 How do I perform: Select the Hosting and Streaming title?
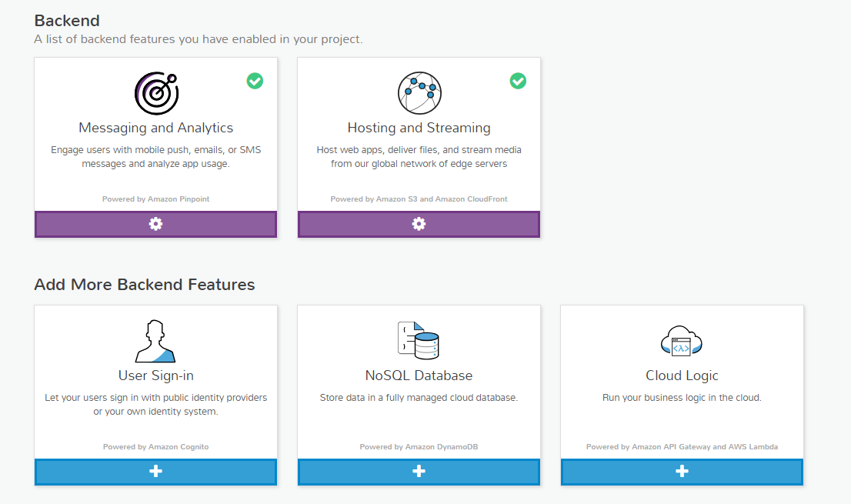(x=419, y=128)
